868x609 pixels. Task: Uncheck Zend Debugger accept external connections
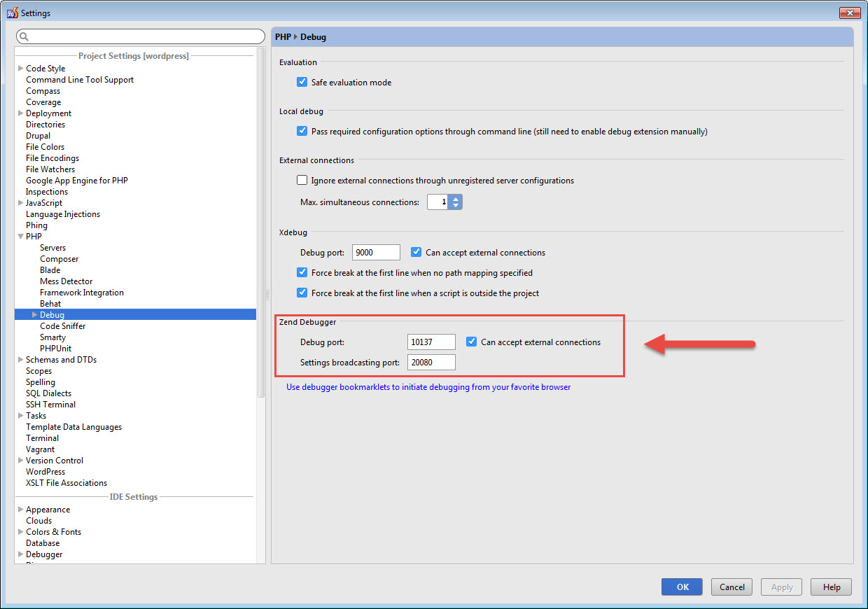472,342
